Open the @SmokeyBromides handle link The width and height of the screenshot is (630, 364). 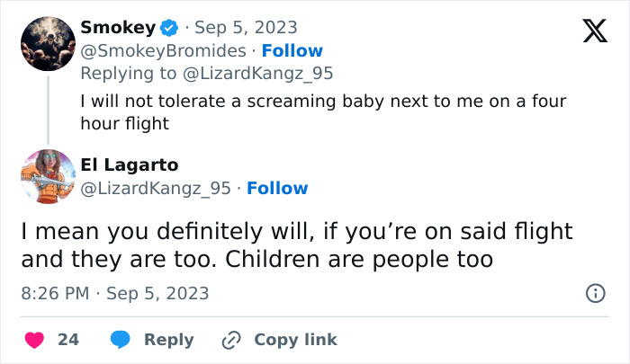163,50
